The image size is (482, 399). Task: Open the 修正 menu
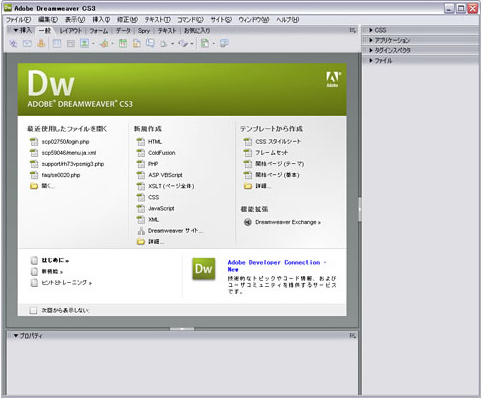click(x=127, y=20)
